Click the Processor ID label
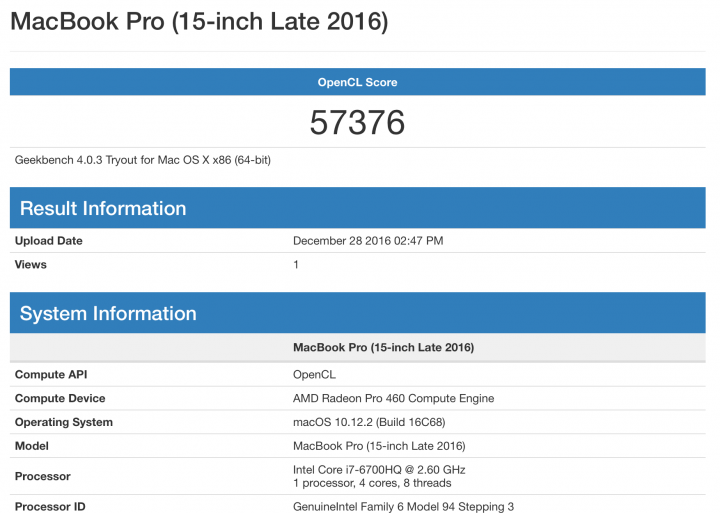The image size is (720, 513). click(50, 507)
